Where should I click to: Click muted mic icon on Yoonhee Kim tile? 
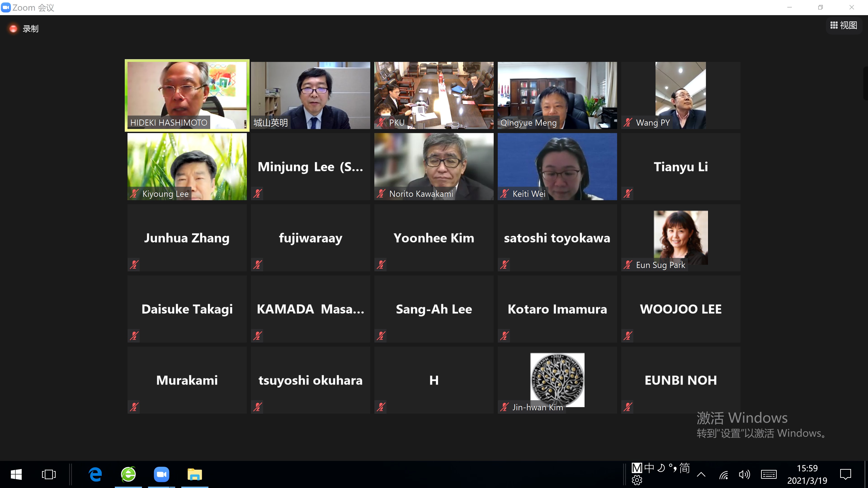(x=381, y=265)
